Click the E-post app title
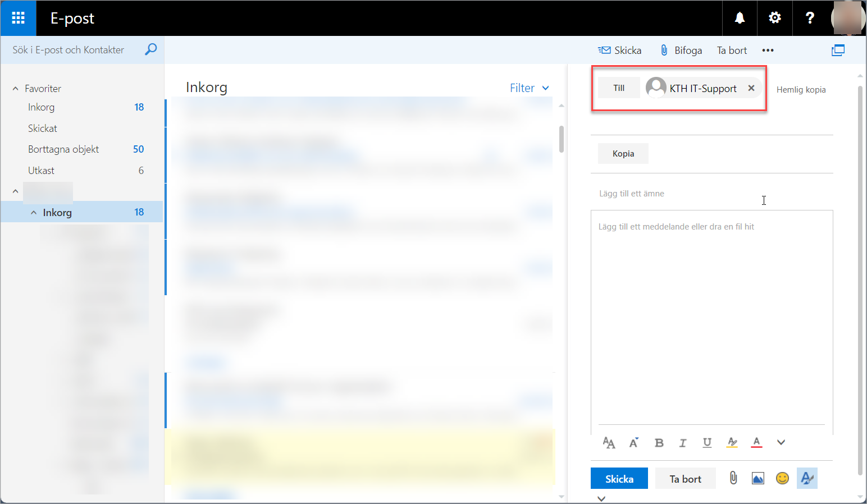This screenshot has width=867, height=504. (72, 19)
